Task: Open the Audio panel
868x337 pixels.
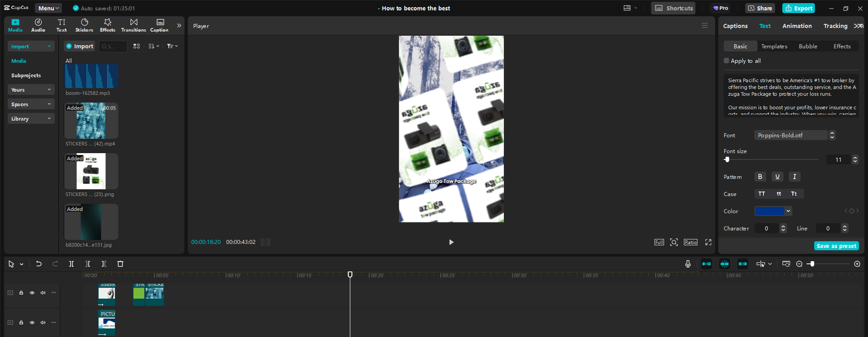Action: (38, 25)
